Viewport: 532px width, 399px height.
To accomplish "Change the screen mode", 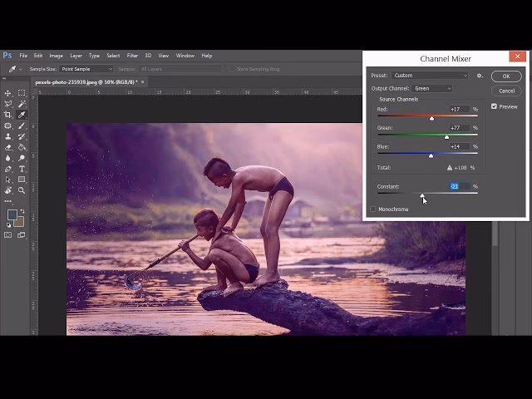I will tap(21, 234).
